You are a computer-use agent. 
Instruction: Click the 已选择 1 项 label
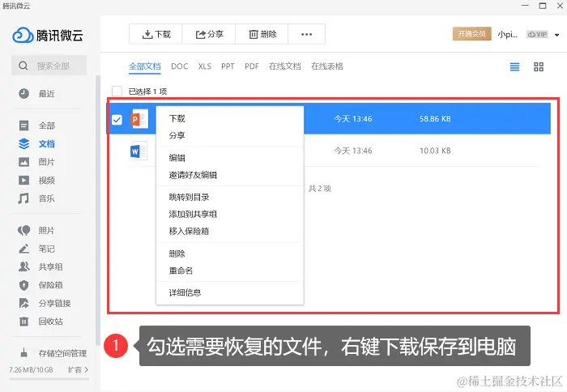point(147,92)
